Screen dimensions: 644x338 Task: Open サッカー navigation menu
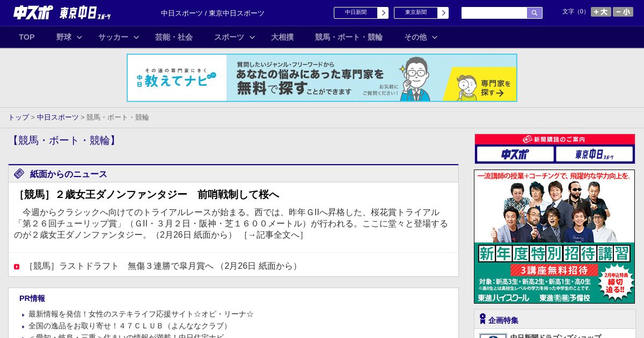tap(113, 37)
